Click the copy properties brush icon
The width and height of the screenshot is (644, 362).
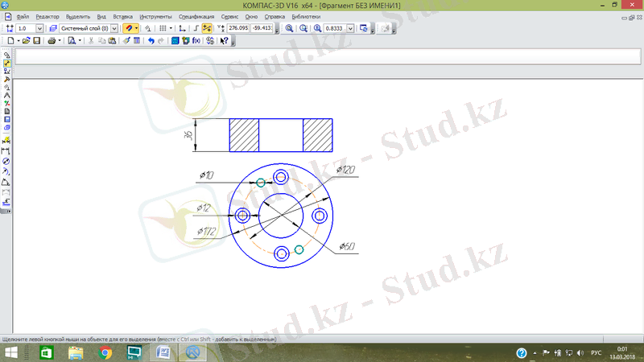click(126, 41)
